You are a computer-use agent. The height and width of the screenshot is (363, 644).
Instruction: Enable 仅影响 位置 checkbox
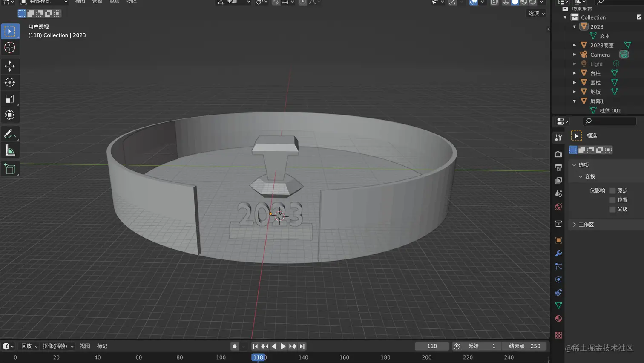[x=612, y=200]
